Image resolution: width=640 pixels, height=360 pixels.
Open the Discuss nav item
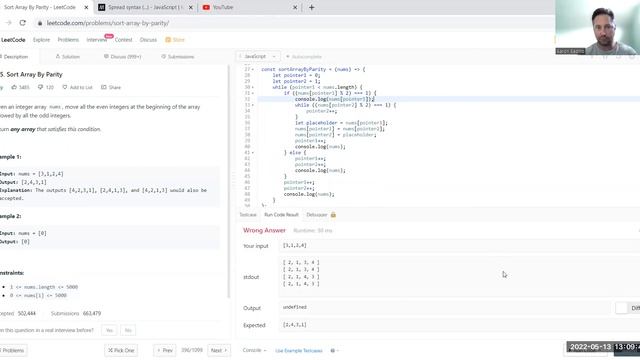pyautogui.click(x=148, y=40)
